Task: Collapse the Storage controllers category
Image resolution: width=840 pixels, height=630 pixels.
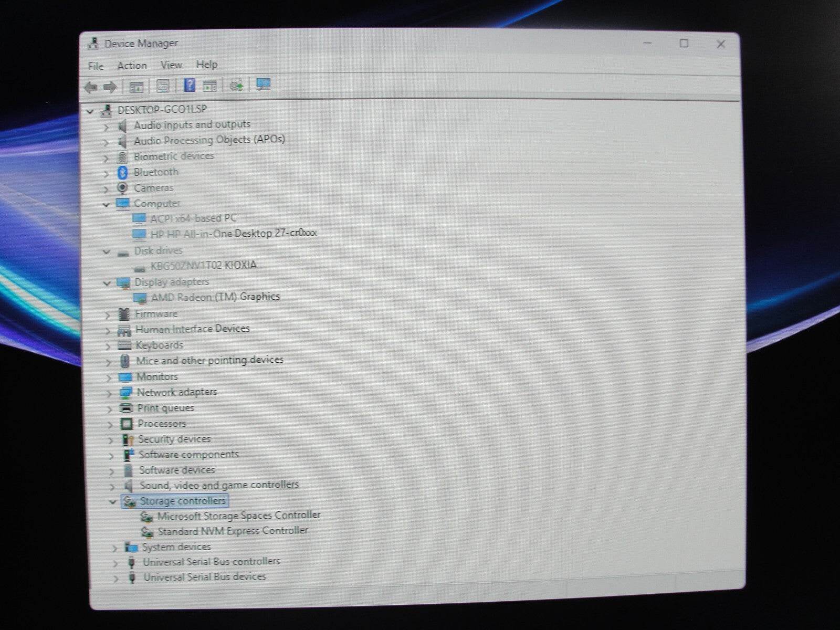Action: pyautogui.click(x=112, y=502)
